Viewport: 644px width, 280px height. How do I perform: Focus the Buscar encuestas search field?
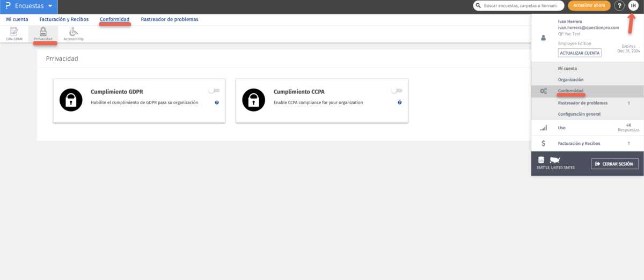[518, 6]
